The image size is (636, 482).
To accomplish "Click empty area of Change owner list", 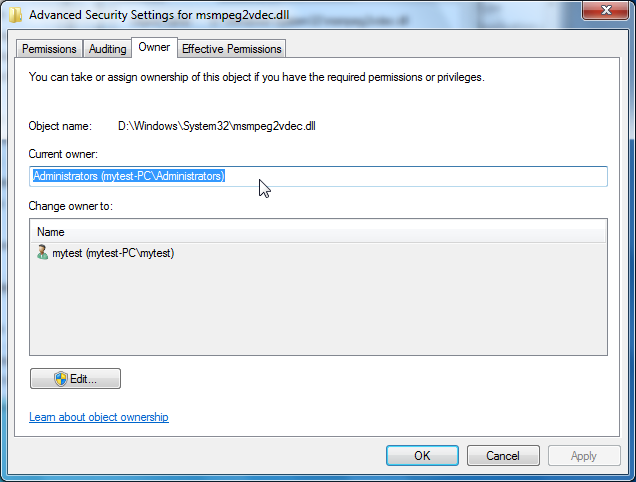I will pyautogui.click(x=318, y=308).
